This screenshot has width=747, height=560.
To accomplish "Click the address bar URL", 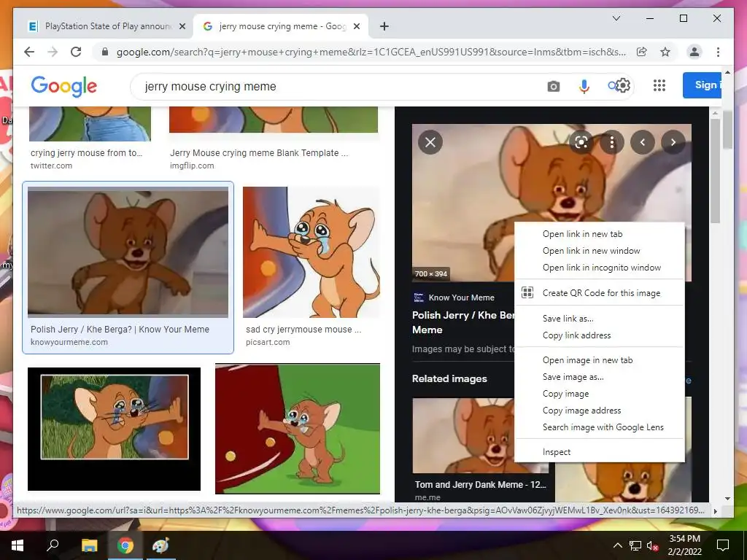I will (x=371, y=52).
